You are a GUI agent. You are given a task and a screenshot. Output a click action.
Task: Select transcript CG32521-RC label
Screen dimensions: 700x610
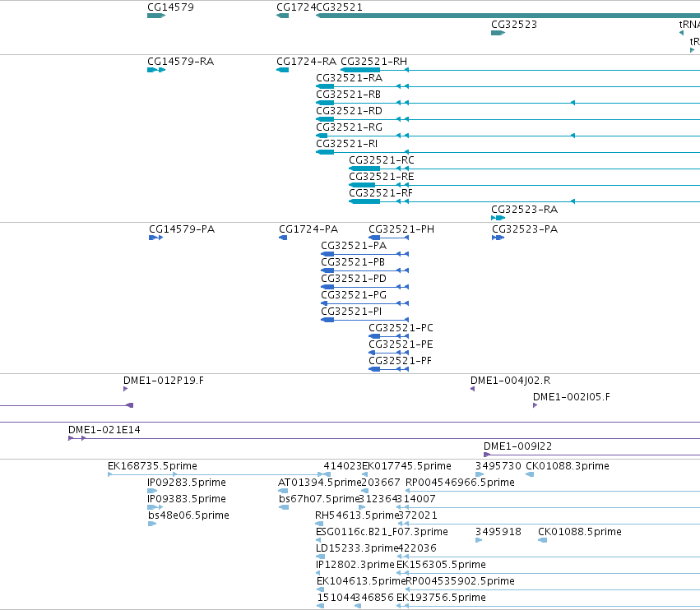(x=382, y=160)
